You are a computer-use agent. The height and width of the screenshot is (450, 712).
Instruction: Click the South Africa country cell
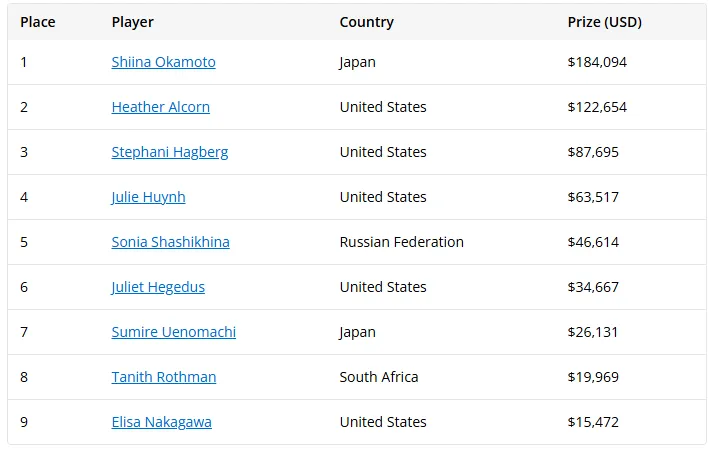pyautogui.click(x=379, y=377)
